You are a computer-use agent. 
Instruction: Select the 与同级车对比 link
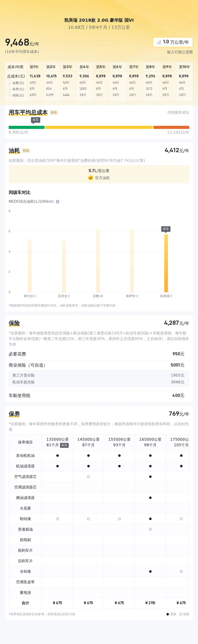(178, 112)
